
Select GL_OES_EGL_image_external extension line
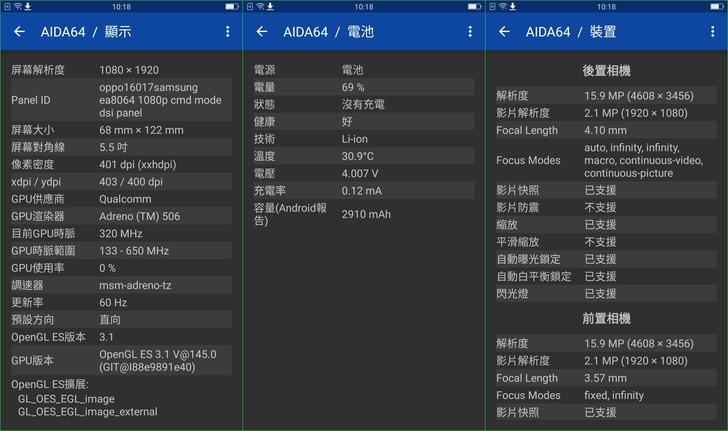point(88,411)
